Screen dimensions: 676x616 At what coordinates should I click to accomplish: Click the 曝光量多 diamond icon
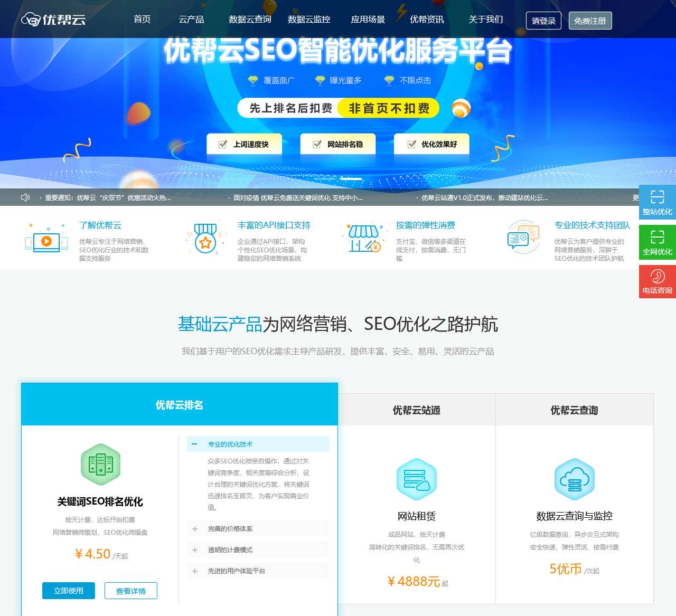[x=320, y=80]
